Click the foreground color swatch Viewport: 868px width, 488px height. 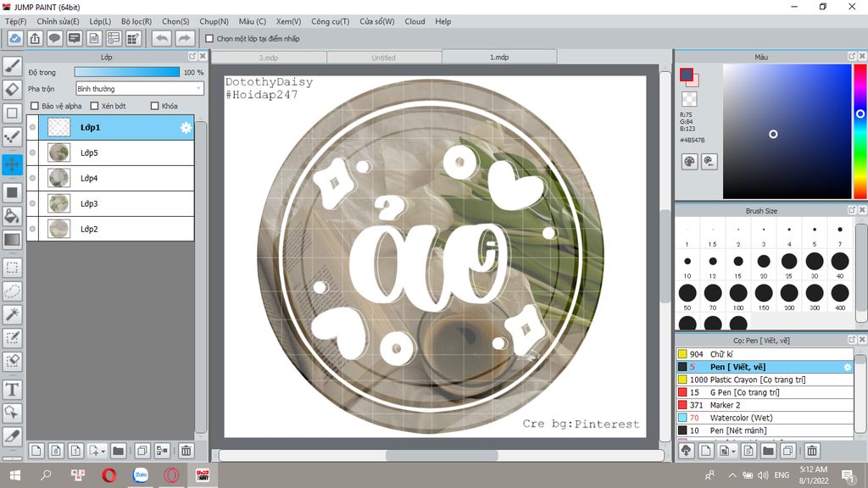click(x=687, y=75)
